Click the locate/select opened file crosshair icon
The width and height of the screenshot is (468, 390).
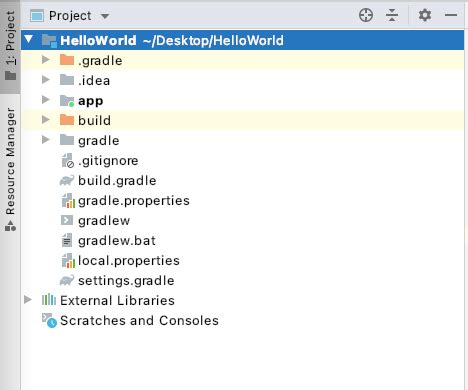(x=366, y=15)
